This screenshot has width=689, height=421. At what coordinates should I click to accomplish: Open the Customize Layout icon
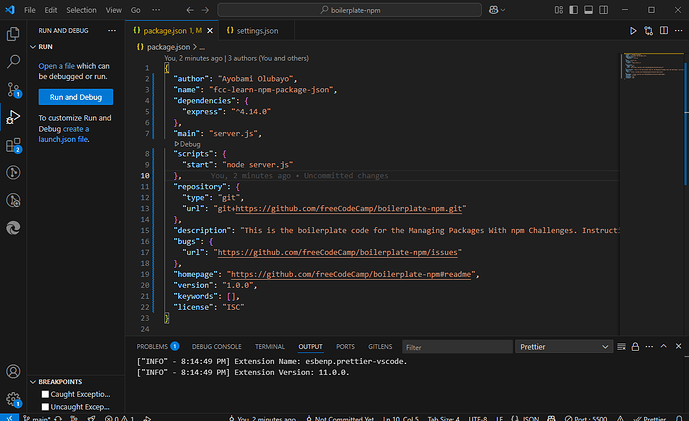tap(558, 10)
